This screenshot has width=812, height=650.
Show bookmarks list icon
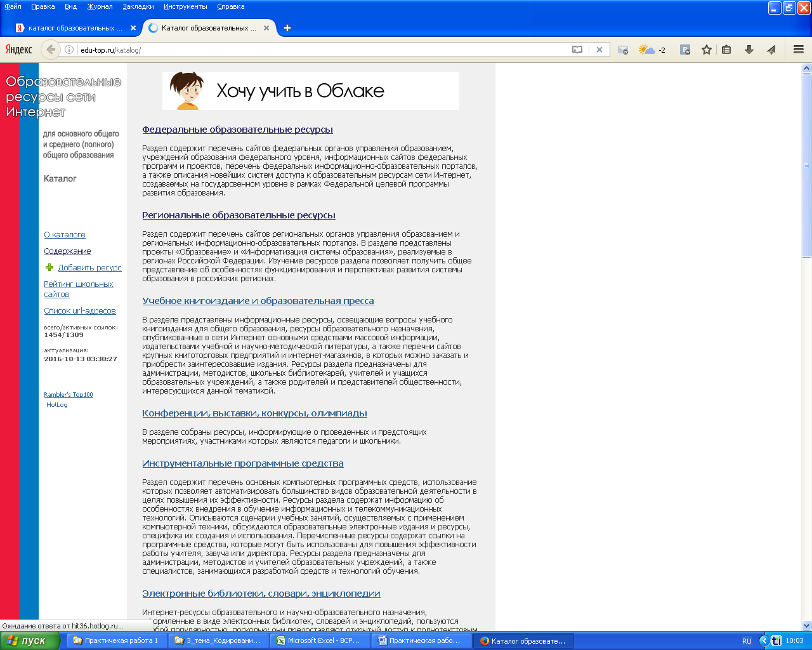click(727, 50)
